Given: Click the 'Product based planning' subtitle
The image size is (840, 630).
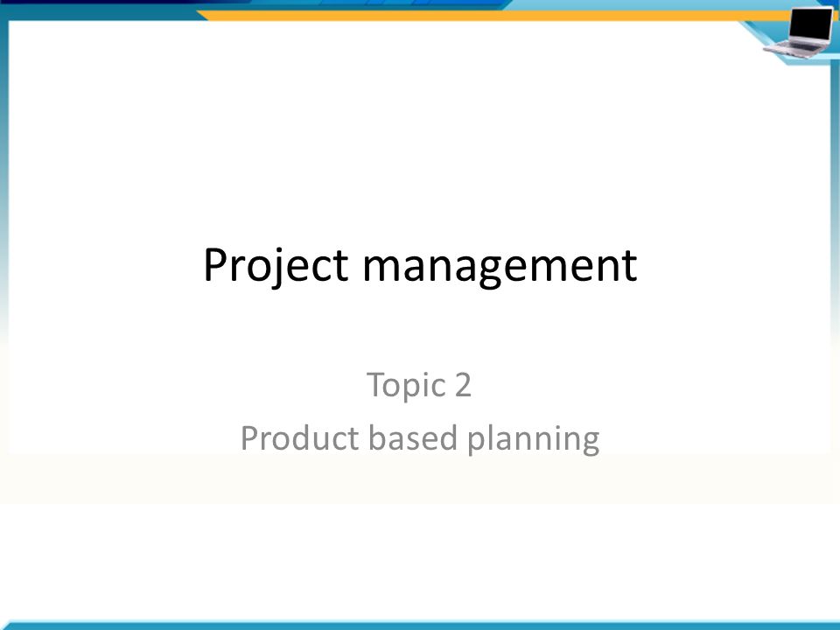Looking at the screenshot, I should (420, 438).
